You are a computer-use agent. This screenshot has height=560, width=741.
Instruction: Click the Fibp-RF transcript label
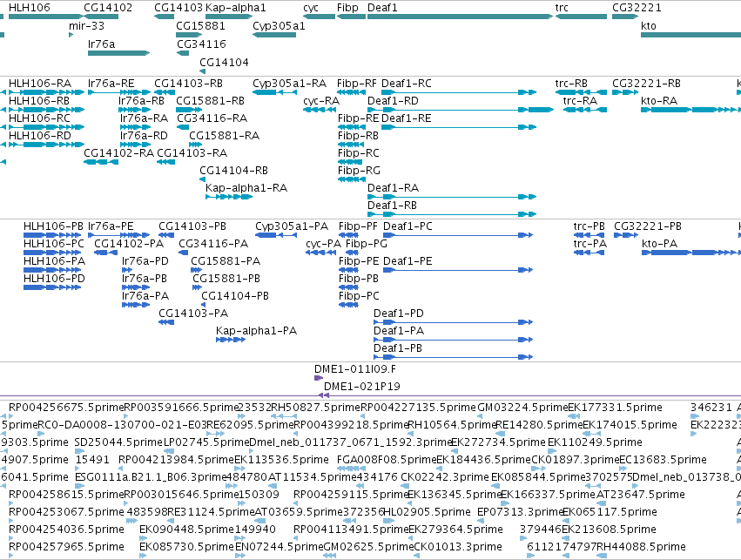tap(357, 84)
